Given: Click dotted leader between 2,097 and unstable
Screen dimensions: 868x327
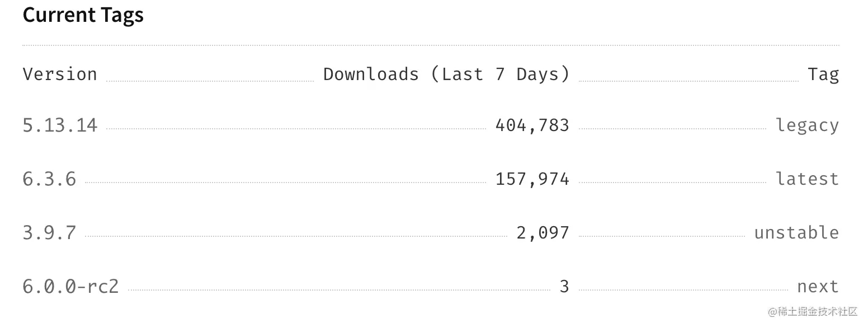Looking at the screenshot, I should [x=662, y=236].
